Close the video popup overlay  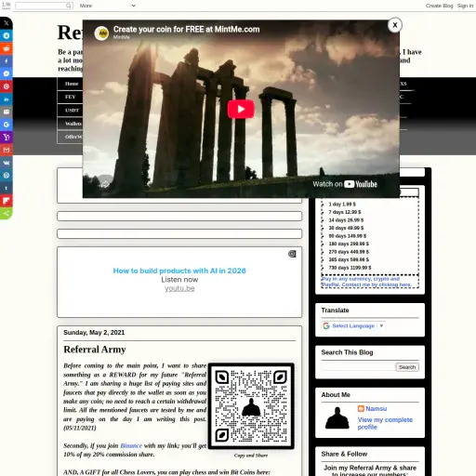tap(395, 25)
